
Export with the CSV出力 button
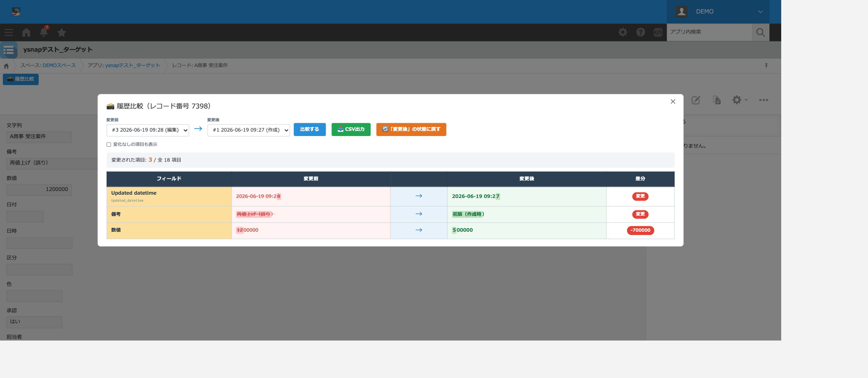coord(351,129)
